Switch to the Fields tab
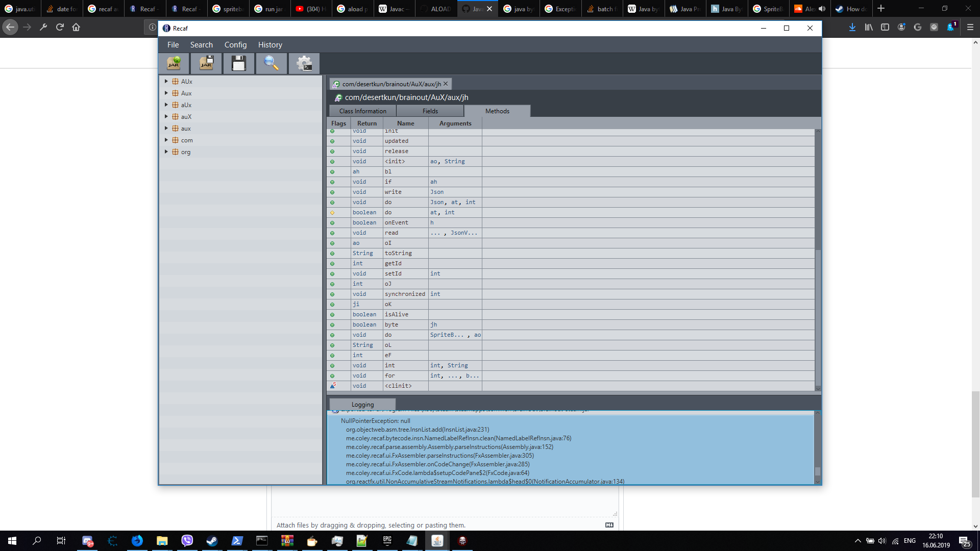980x551 pixels. pos(430,111)
